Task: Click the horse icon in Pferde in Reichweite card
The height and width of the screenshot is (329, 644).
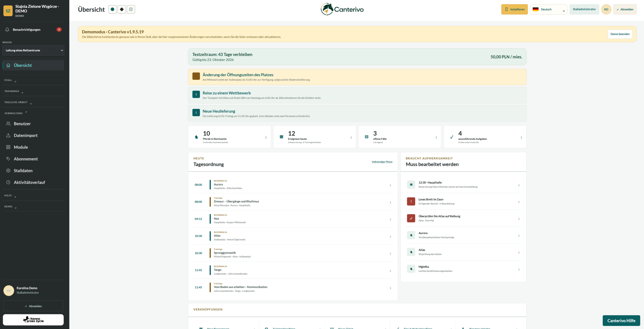Action: (196, 137)
